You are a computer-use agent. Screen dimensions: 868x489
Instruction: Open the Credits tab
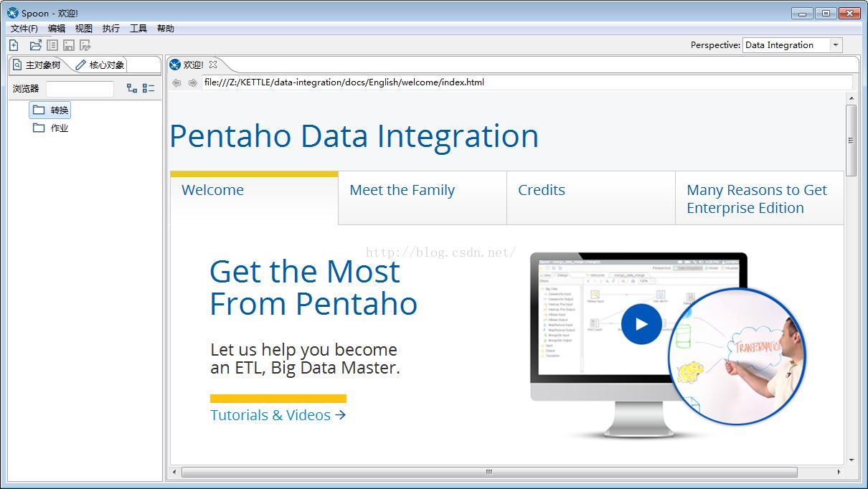tap(591, 198)
